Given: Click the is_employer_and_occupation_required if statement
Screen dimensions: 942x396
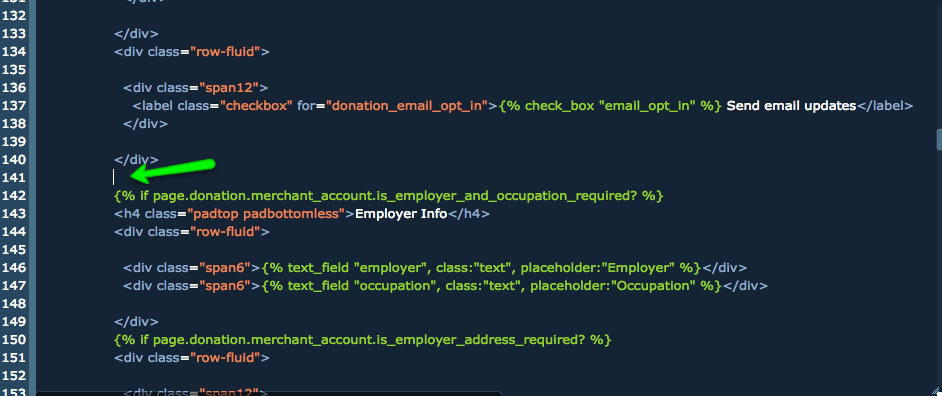Looking at the screenshot, I should (x=389, y=196).
